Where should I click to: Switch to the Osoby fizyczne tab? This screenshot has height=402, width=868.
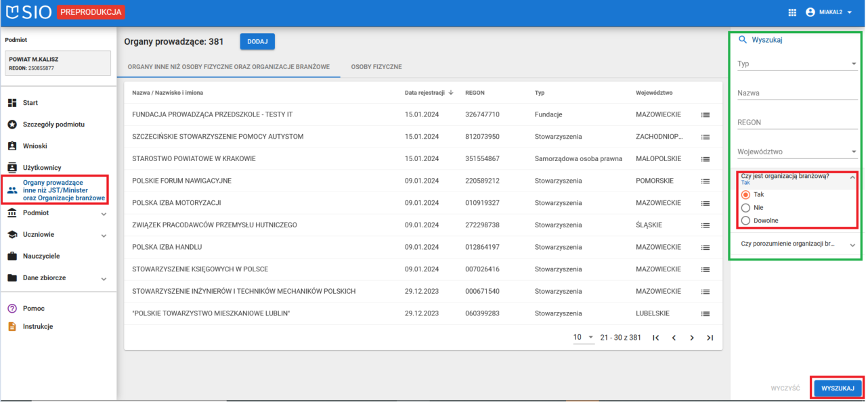pos(376,67)
